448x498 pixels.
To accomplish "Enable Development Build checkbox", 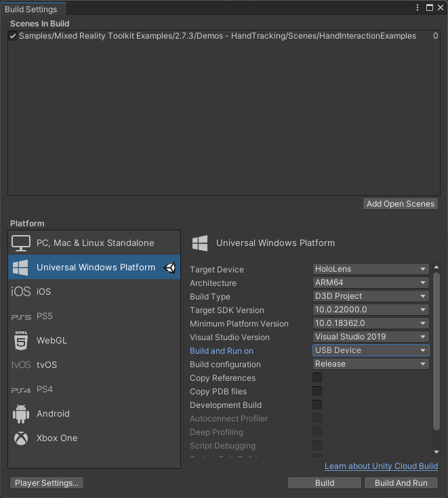I will tap(317, 404).
